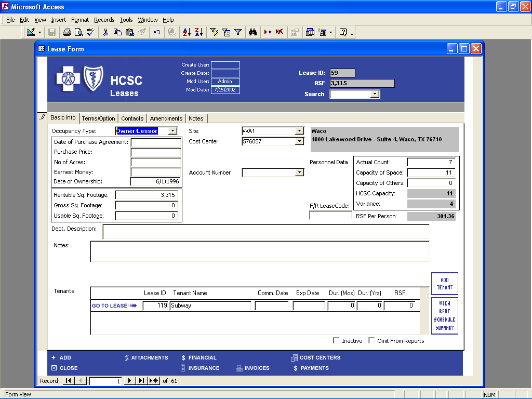Sort records ascending with the A-Z icon
The width and height of the screenshot is (532, 399).
tap(187, 32)
